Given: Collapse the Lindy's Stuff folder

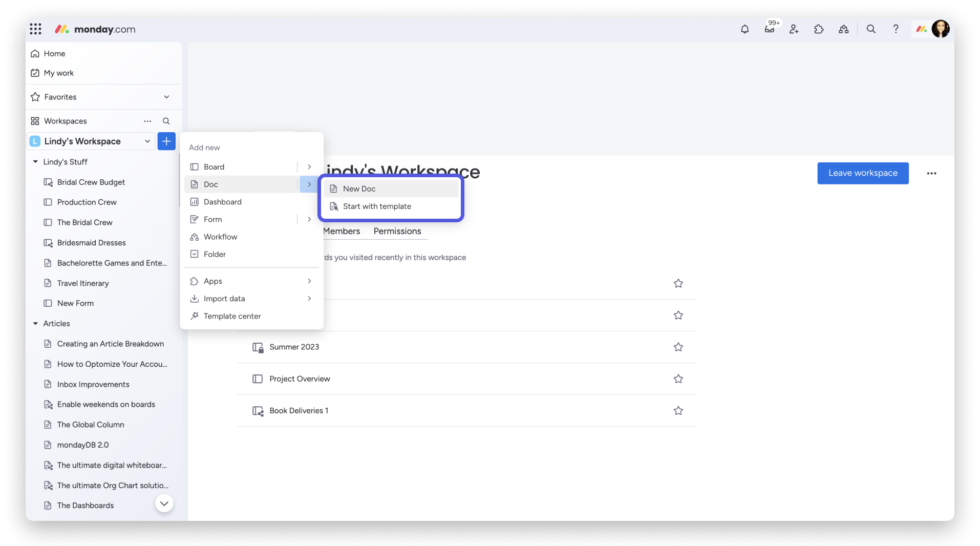Looking at the screenshot, I should click(x=35, y=162).
